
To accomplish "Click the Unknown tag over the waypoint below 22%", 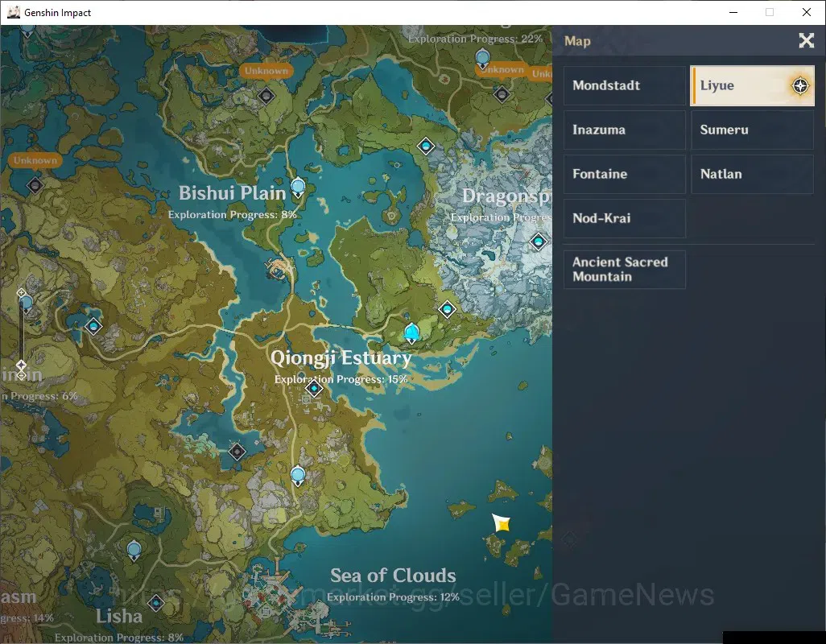I will point(501,69).
